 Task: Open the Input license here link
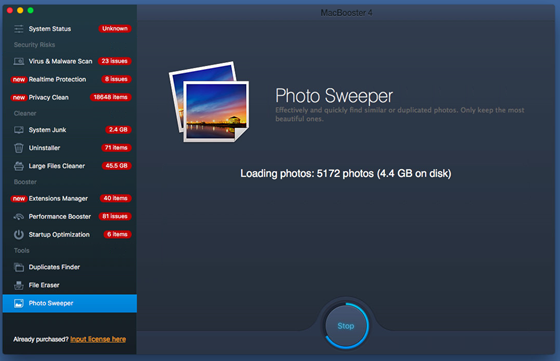coord(98,339)
